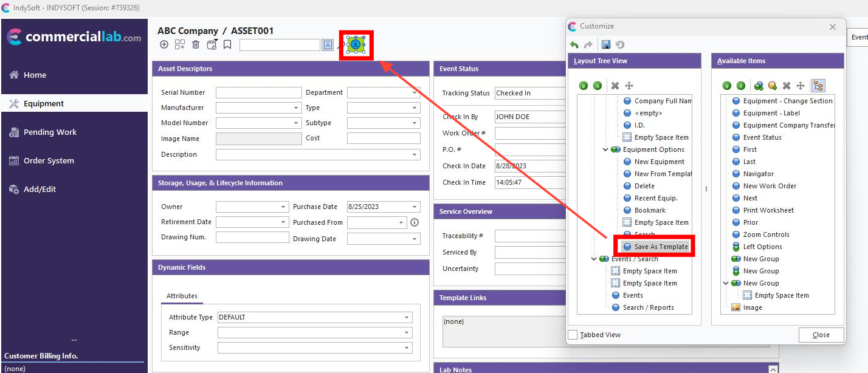Viewport: 868px width, 373px height.
Task: Open the Recent Equipment calendar icon
Action: coord(212,44)
